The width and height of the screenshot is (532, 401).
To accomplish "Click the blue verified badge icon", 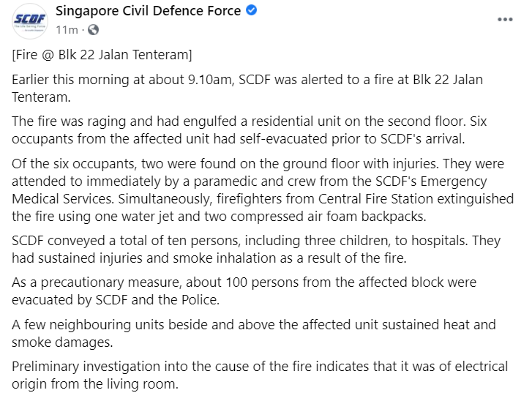I will pyautogui.click(x=252, y=12).
